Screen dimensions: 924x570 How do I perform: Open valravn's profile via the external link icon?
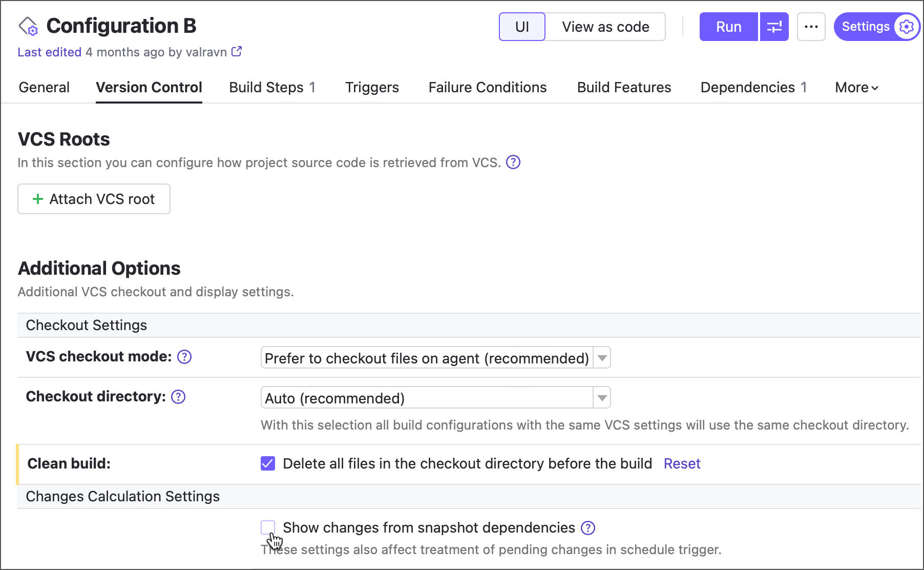click(236, 51)
